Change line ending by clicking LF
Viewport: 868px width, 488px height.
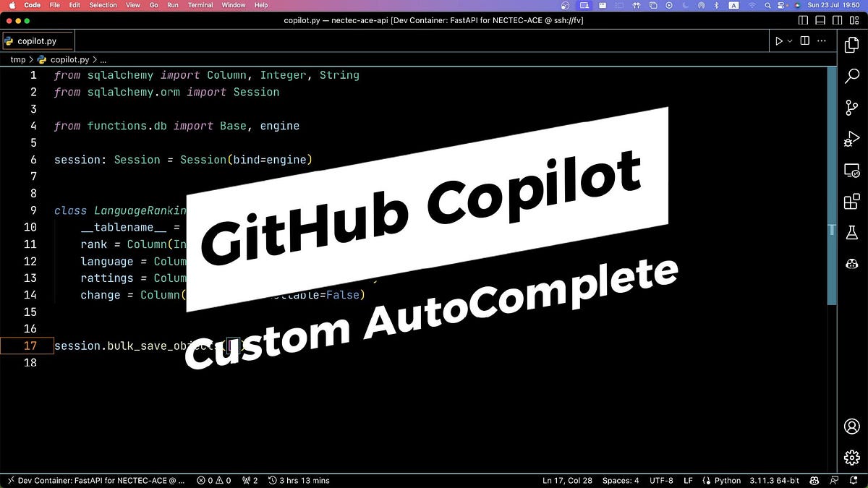(x=688, y=480)
